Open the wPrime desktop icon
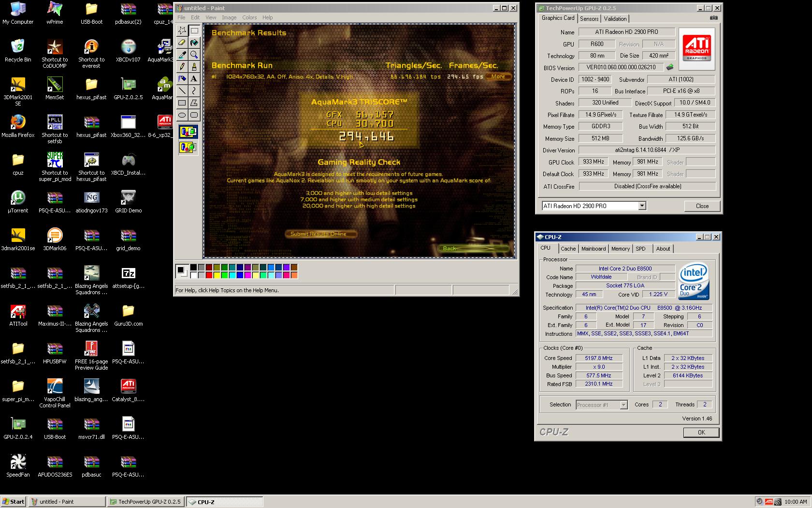812x508 pixels. [55, 13]
